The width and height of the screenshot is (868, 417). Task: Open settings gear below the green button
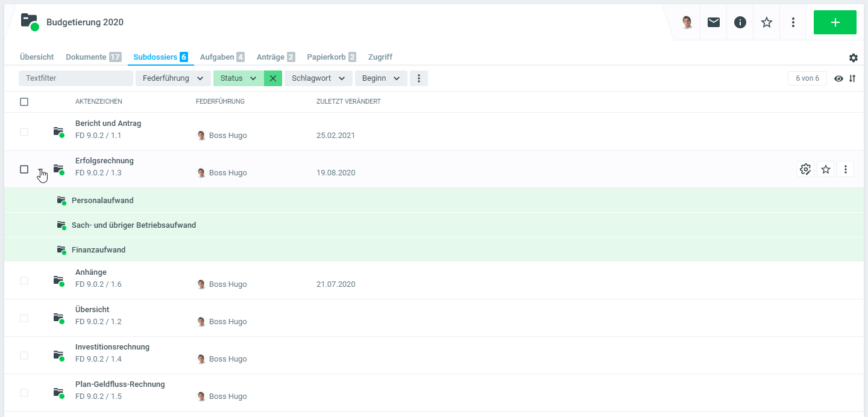point(854,58)
